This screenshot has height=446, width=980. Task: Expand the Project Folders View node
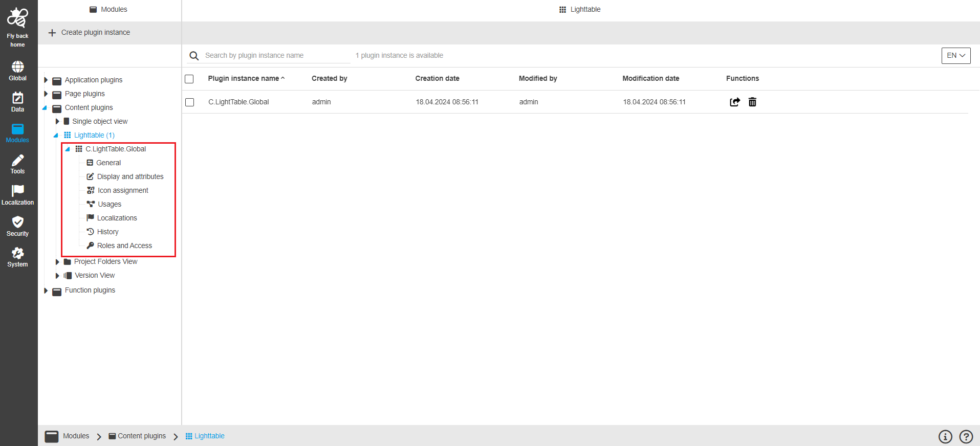[x=57, y=262]
